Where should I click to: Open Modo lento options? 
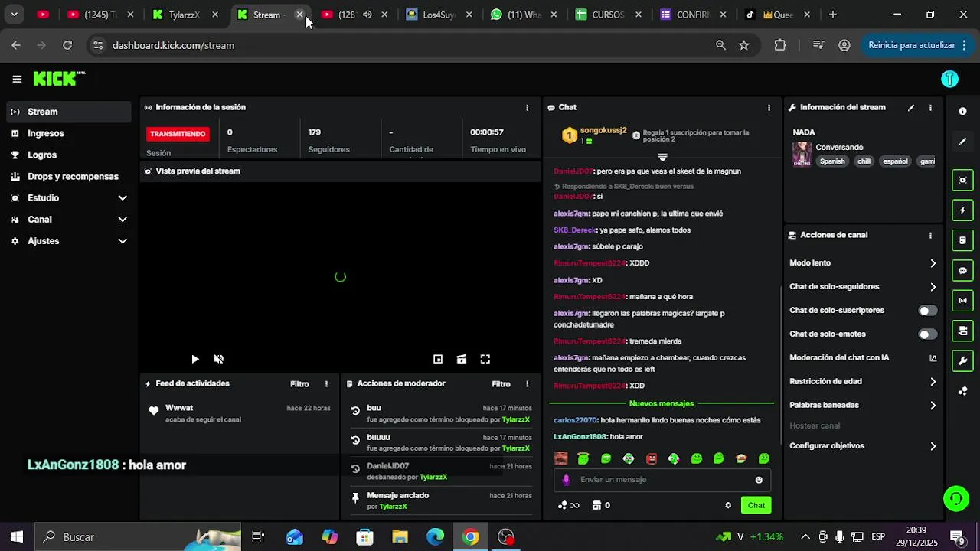point(863,263)
